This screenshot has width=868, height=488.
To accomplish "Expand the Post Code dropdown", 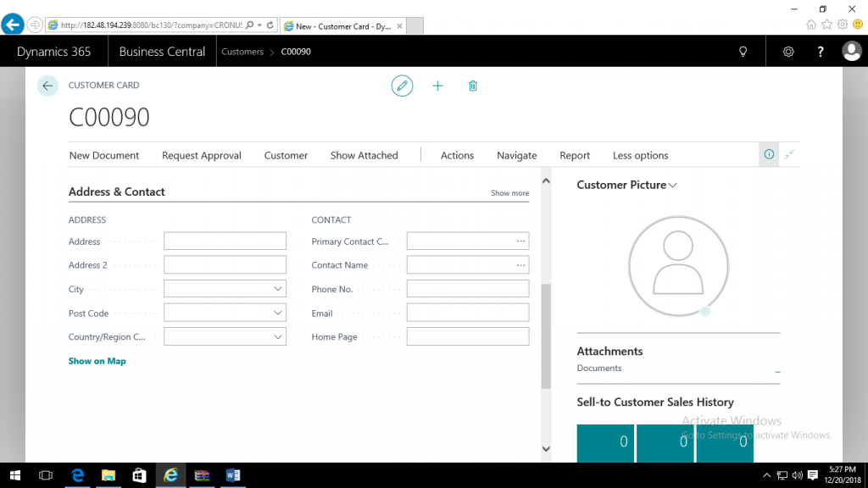I will click(277, 313).
